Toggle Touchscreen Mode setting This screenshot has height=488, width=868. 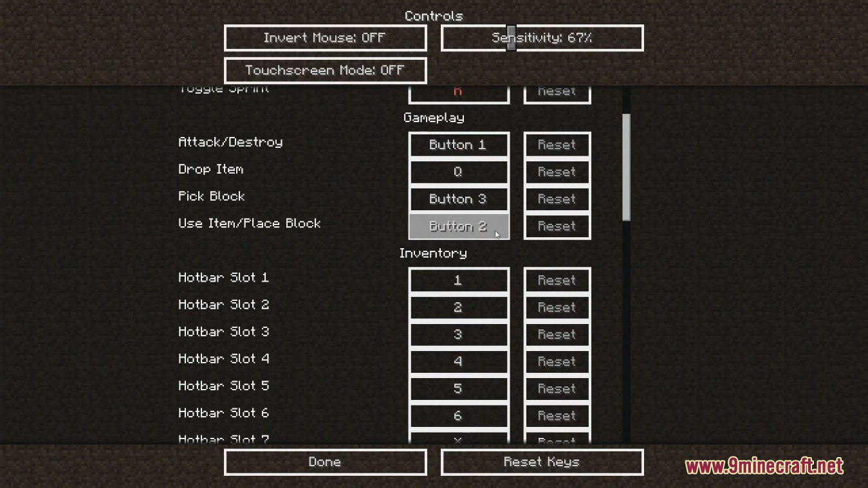pos(325,70)
